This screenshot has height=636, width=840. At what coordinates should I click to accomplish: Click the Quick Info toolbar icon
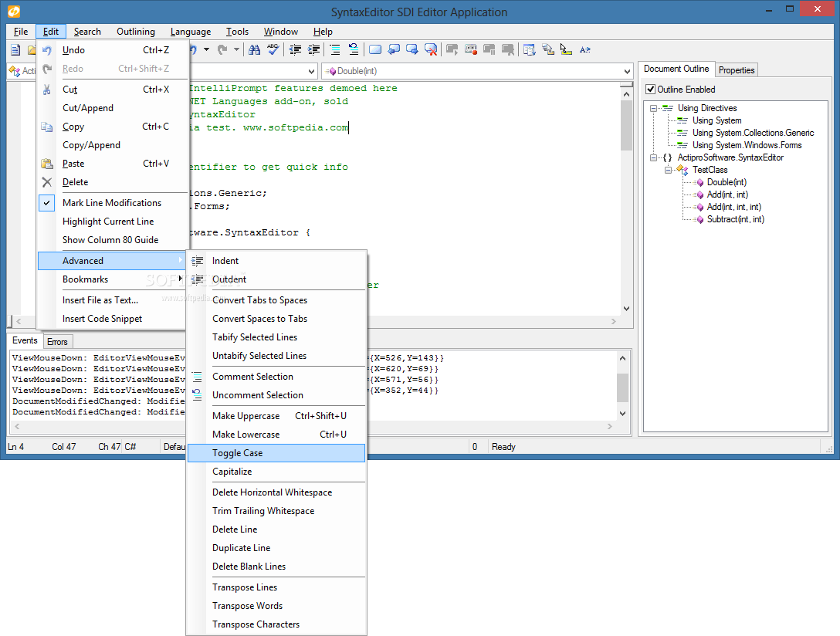566,50
